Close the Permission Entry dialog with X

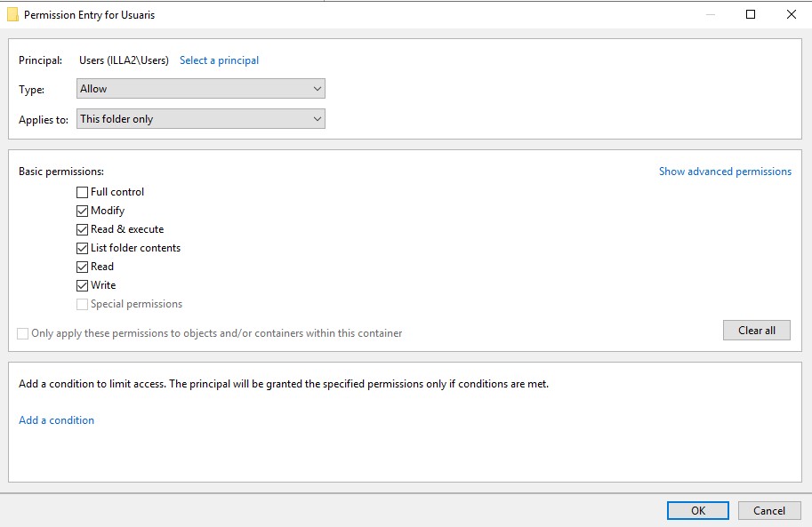click(791, 14)
